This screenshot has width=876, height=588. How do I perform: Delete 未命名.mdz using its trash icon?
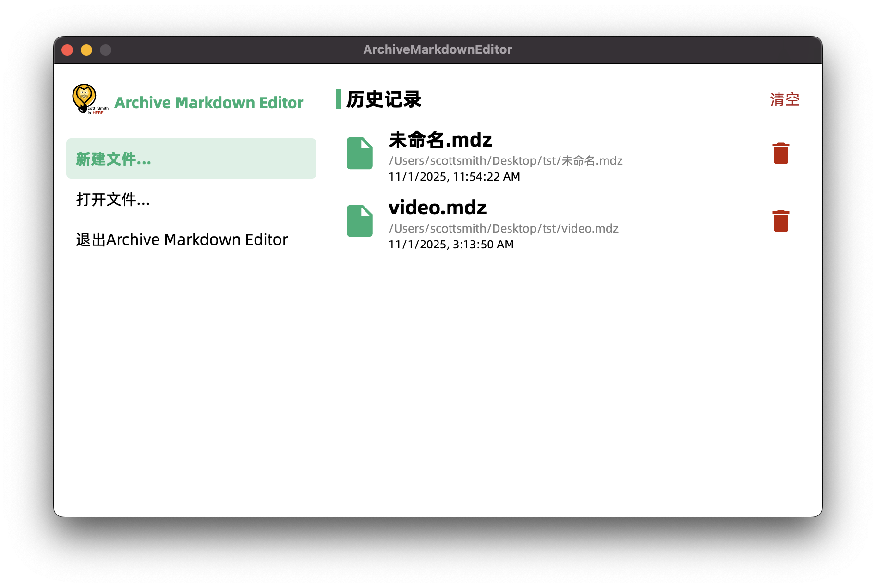pyautogui.click(x=780, y=153)
